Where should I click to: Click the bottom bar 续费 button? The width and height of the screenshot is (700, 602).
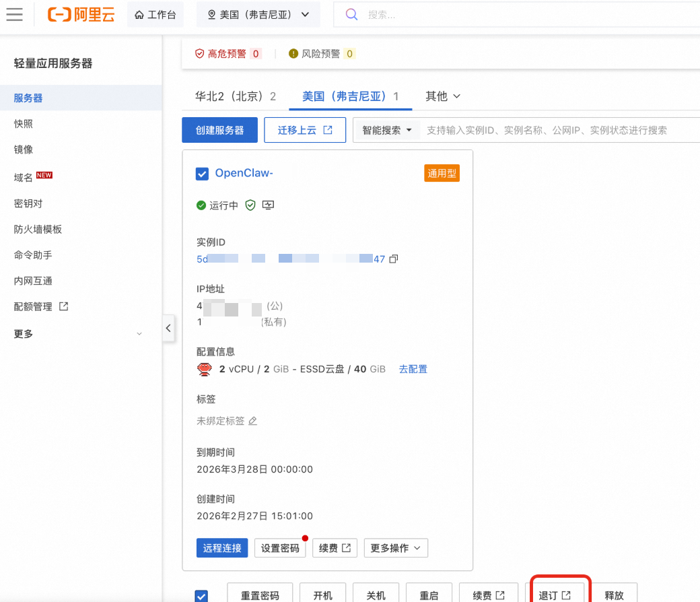[x=489, y=595]
